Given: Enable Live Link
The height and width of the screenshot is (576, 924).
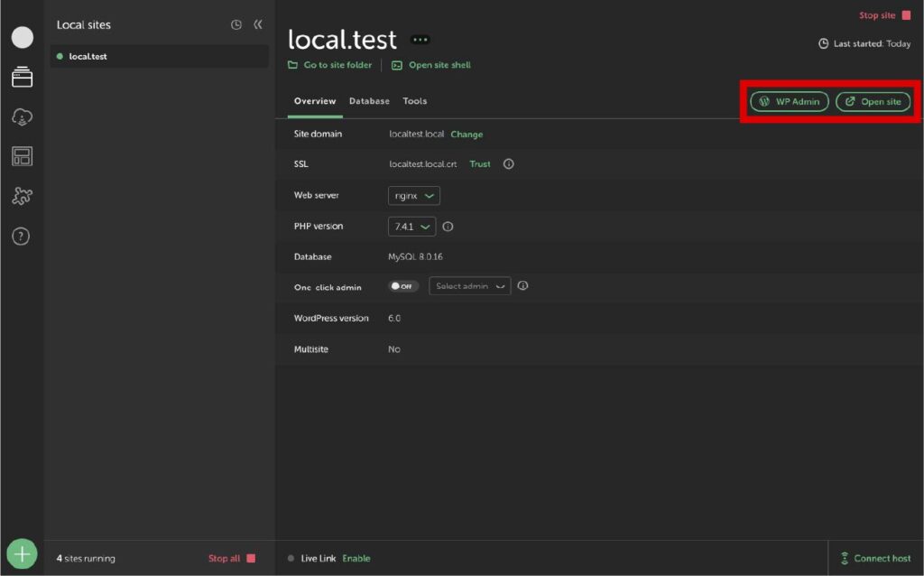Looking at the screenshot, I should (x=356, y=558).
